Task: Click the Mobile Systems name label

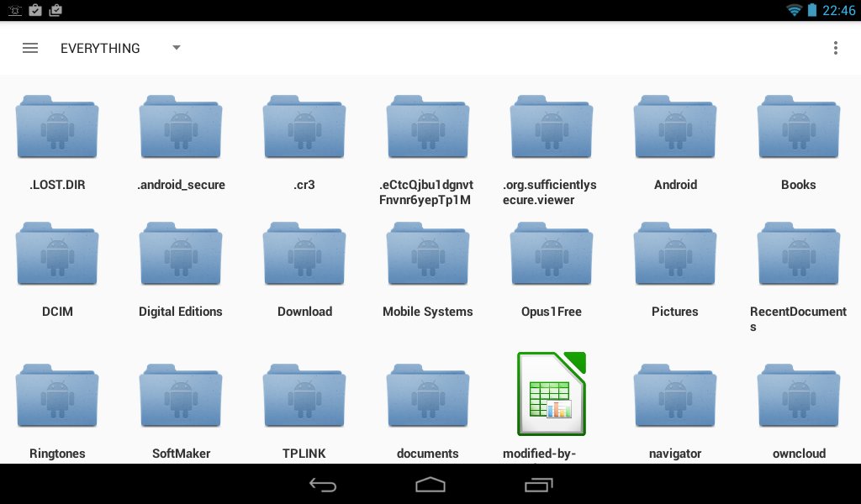Action: click(x=428, y=312)
